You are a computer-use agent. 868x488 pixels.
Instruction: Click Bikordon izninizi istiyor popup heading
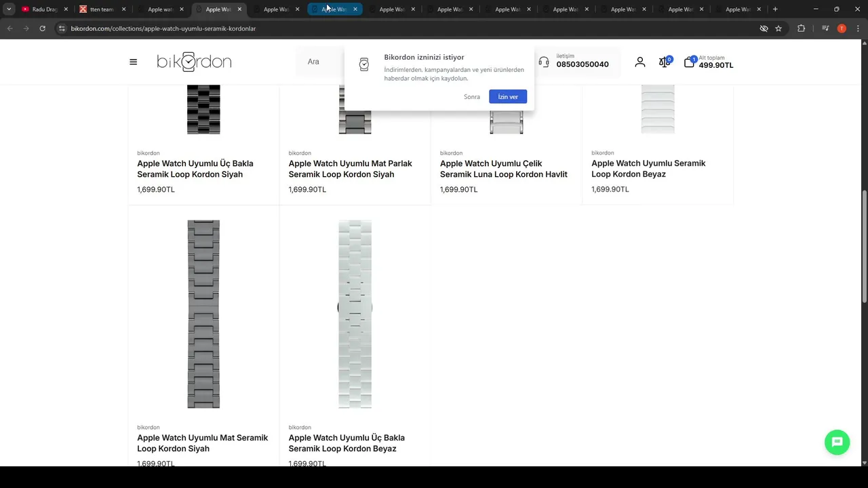coord(424,57)
